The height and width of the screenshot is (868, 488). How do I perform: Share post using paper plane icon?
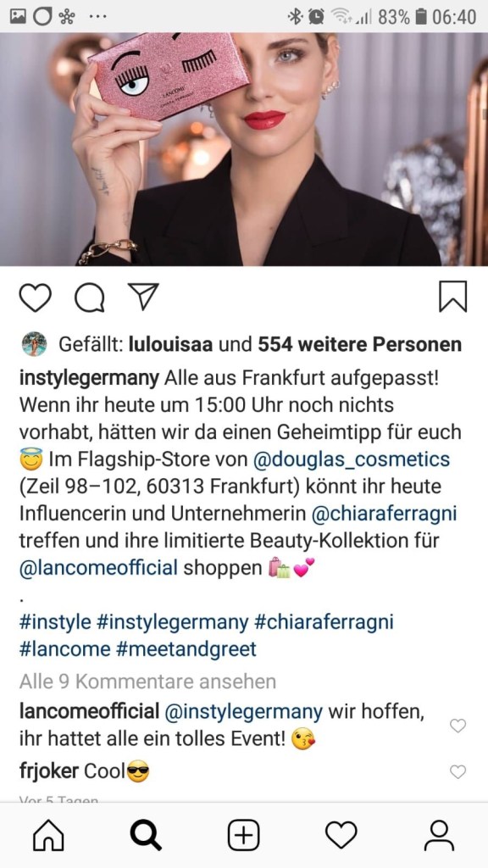[x=143, y=296]
